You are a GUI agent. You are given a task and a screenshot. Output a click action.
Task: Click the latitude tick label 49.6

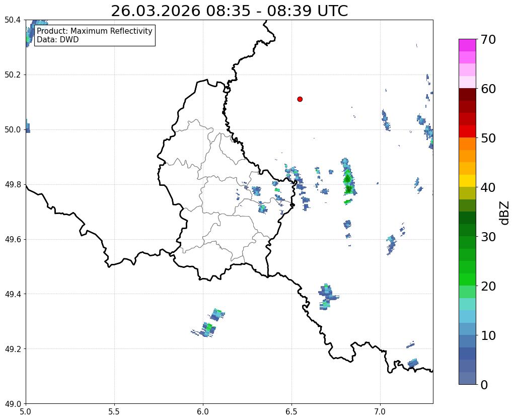coord(13,240)
